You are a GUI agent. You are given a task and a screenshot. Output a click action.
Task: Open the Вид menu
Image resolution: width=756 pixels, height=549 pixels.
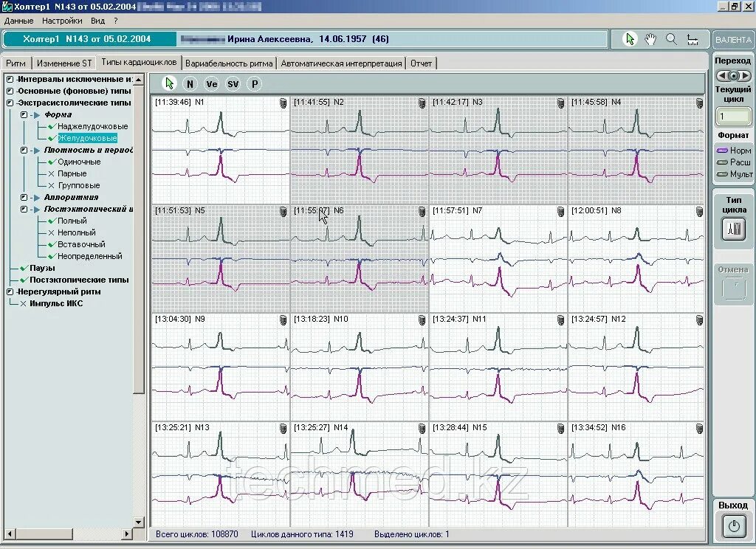[x=97, y=21]
